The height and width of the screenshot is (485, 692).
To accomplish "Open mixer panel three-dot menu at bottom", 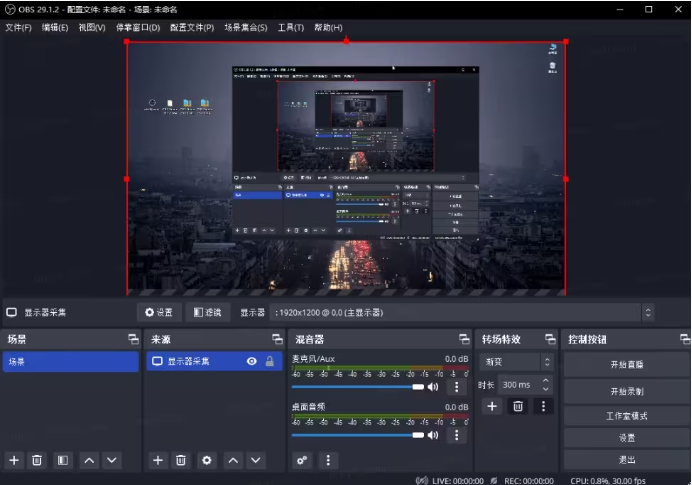I will coord(328,460).
